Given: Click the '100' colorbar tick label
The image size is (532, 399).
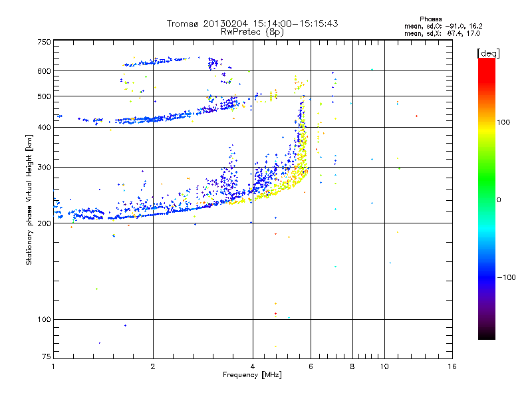Looking at the screenshot, I should [x=503, y=122].
